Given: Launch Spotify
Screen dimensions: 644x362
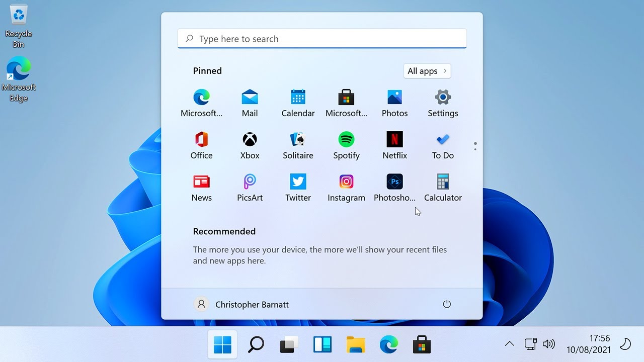Looking at the screenshot, I should coord(346,146).
